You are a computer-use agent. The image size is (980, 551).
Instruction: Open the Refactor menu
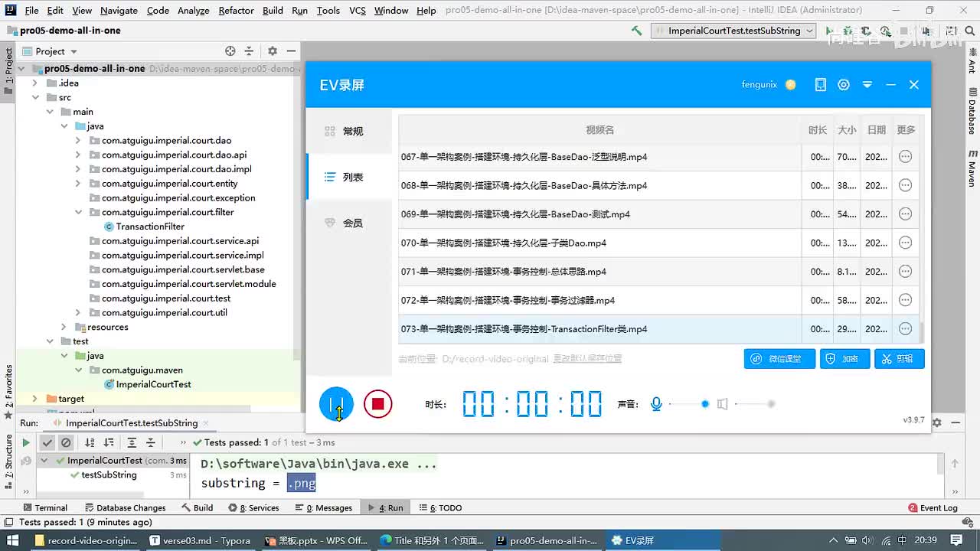236,11
